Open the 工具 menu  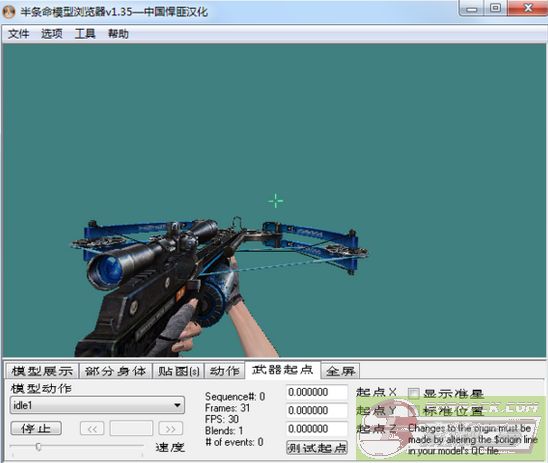(85, 34)
